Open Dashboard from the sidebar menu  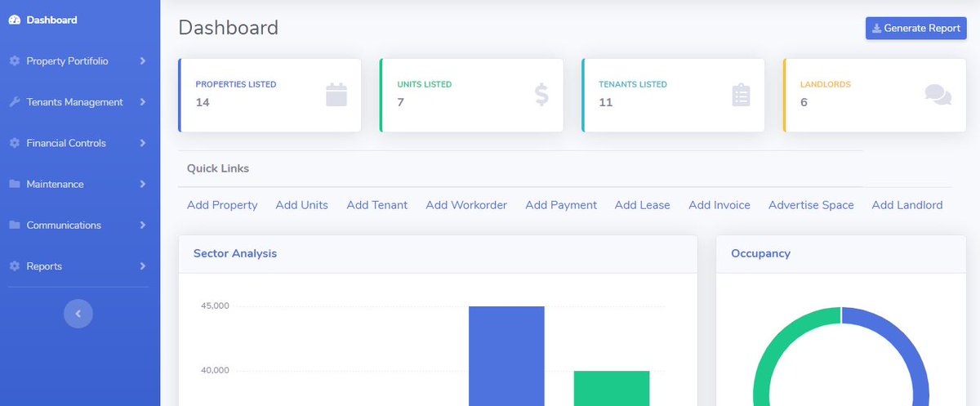click(78, 20)
